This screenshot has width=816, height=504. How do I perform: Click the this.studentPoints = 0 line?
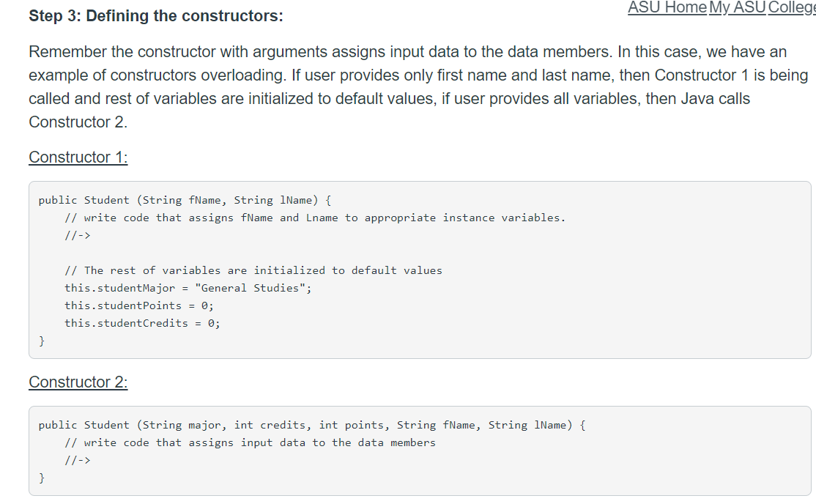click(139, 305)
